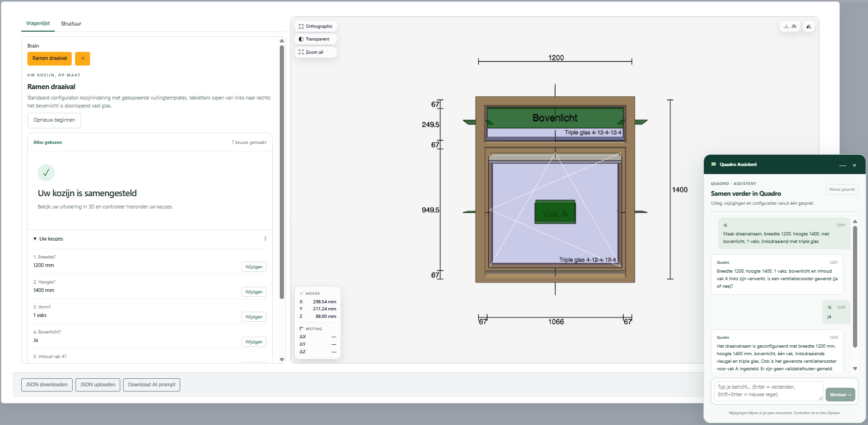Click the chat scroll-down arrow
The image size is (868, 425).
[855, 369]
